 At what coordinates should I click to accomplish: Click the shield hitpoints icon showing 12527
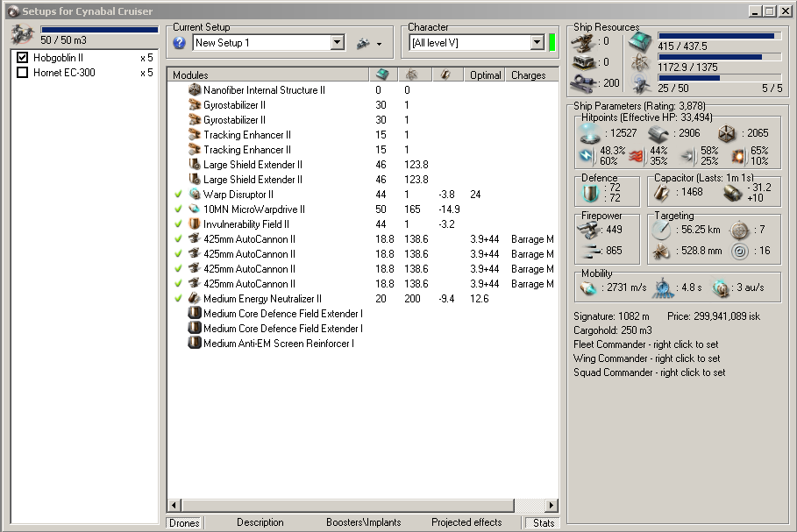point(589,133)
